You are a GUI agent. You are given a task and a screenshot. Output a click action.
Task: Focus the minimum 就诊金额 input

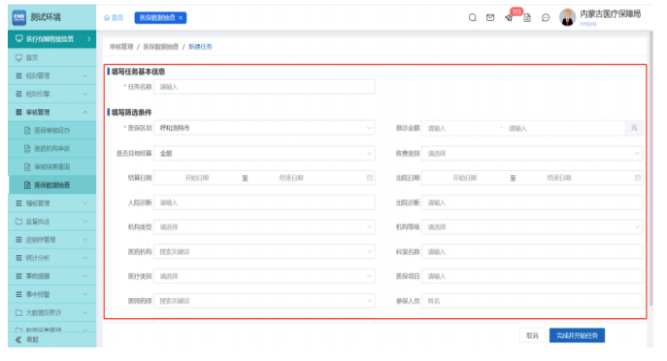coord(460,128)
